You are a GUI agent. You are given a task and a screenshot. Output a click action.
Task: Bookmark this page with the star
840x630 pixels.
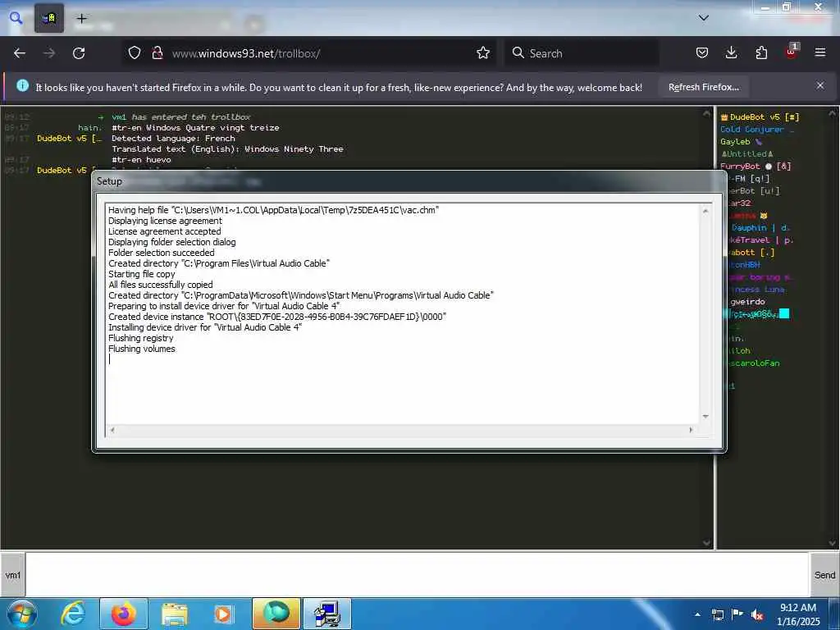(483, 53)
